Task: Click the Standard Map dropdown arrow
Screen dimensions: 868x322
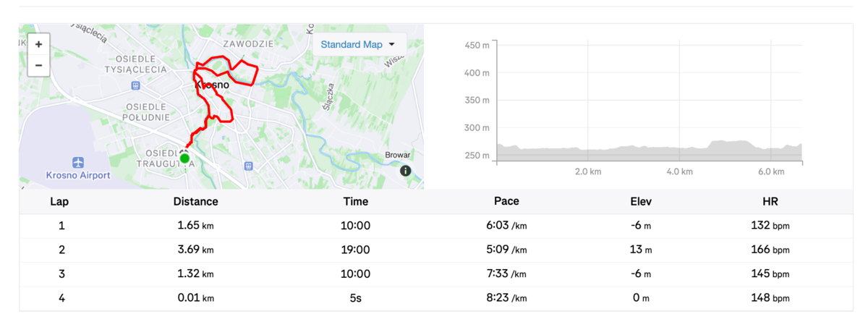Action: [392, 45]
